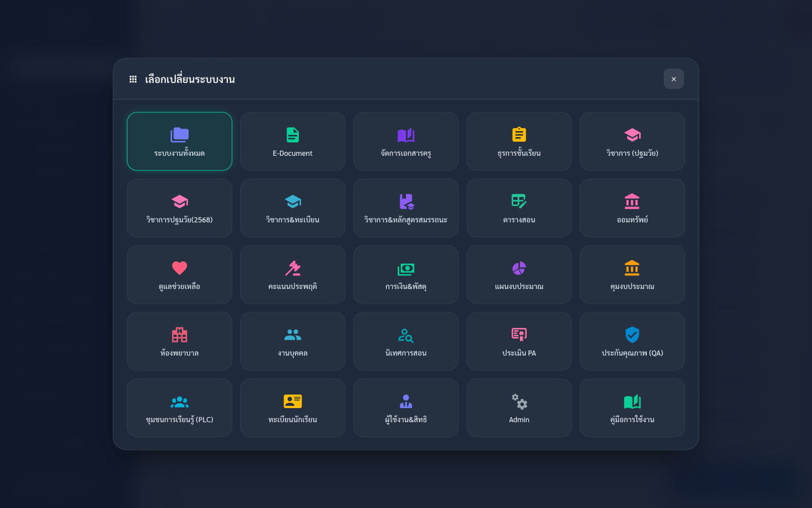Click the ประเมิน PA label text
The image size is (812, 508).
click(x=519, y=353)
